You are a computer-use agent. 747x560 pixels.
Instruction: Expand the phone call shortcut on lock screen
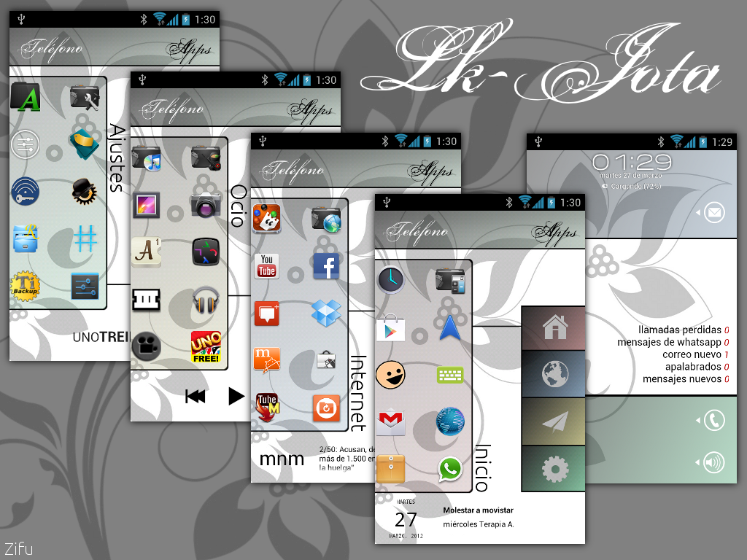coord(713,420)
